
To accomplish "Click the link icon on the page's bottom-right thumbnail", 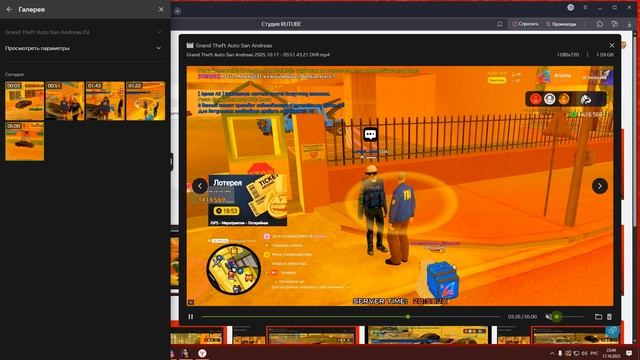I will 612,331.
